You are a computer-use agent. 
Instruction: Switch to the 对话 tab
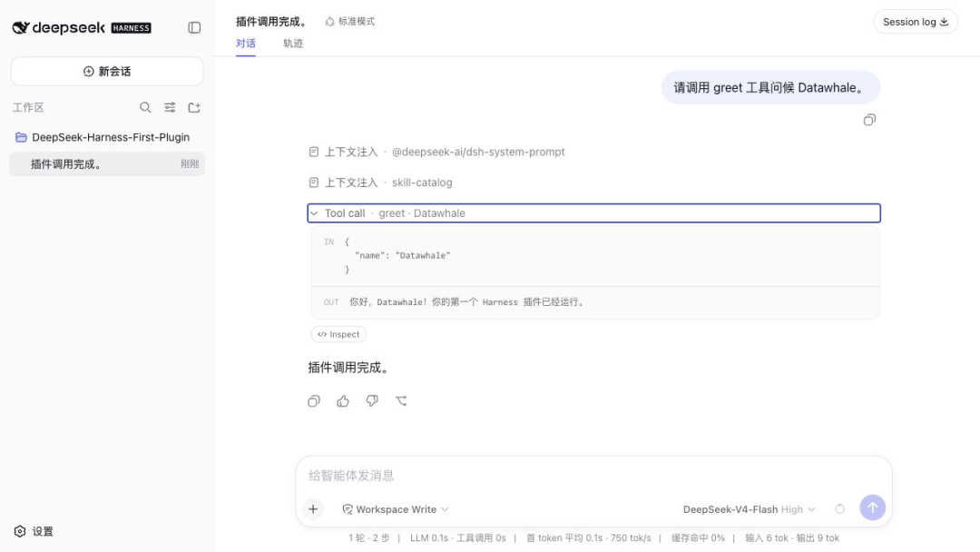click(246, 44)
